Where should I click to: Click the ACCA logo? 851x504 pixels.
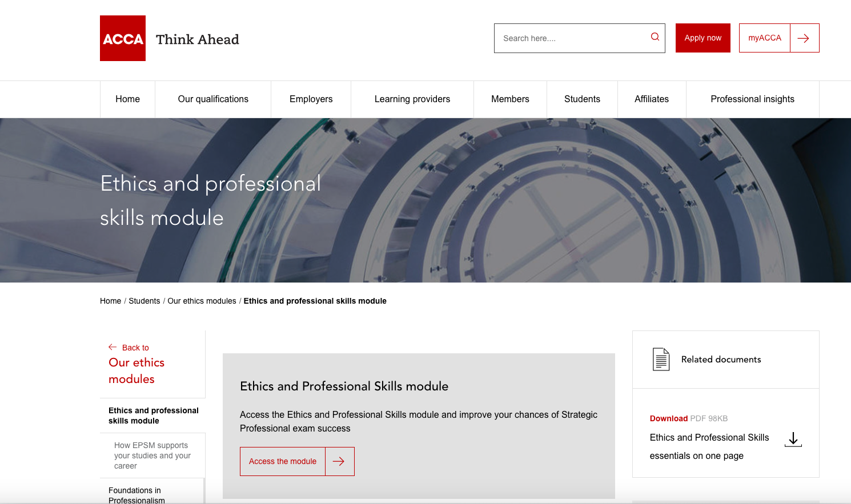[x=122, y=38]
